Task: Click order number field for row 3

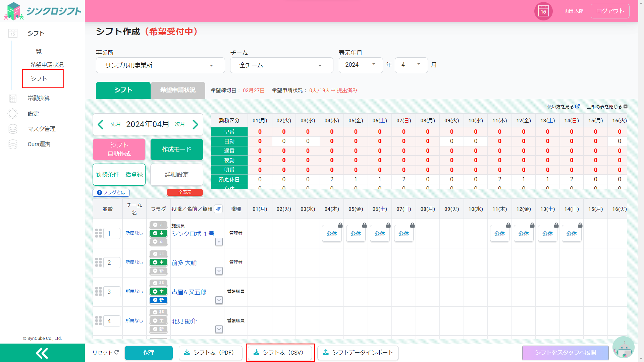Action: (112, 292)
